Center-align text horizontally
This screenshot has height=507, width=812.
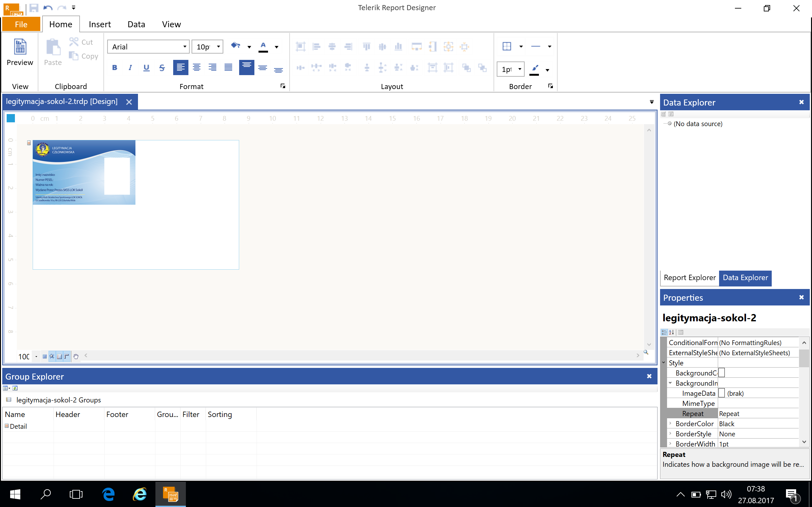tap(197, 67)
